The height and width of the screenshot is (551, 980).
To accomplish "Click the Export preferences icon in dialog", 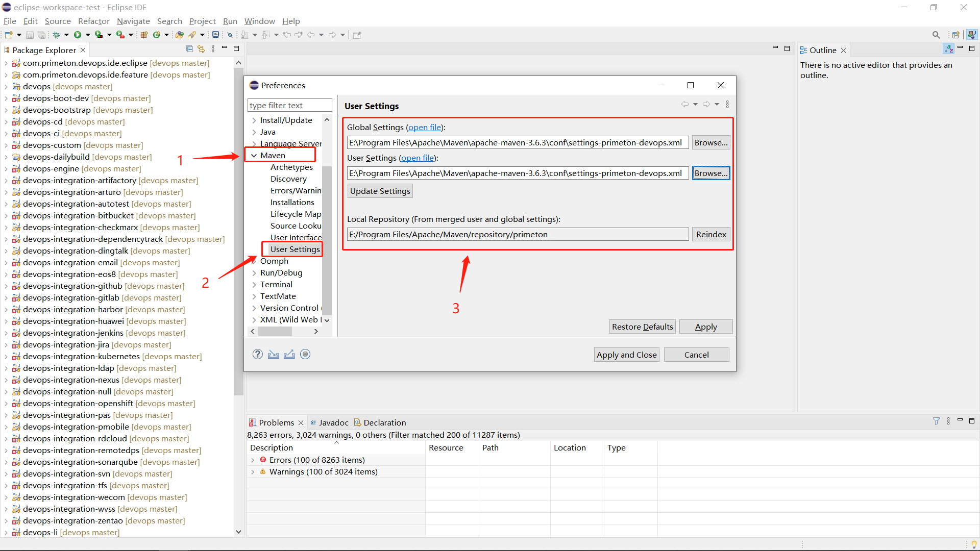I will point(289,354).
